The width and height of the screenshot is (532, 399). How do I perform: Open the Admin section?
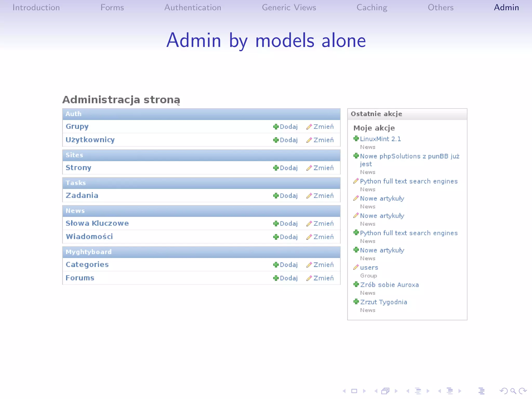[506, 8]
